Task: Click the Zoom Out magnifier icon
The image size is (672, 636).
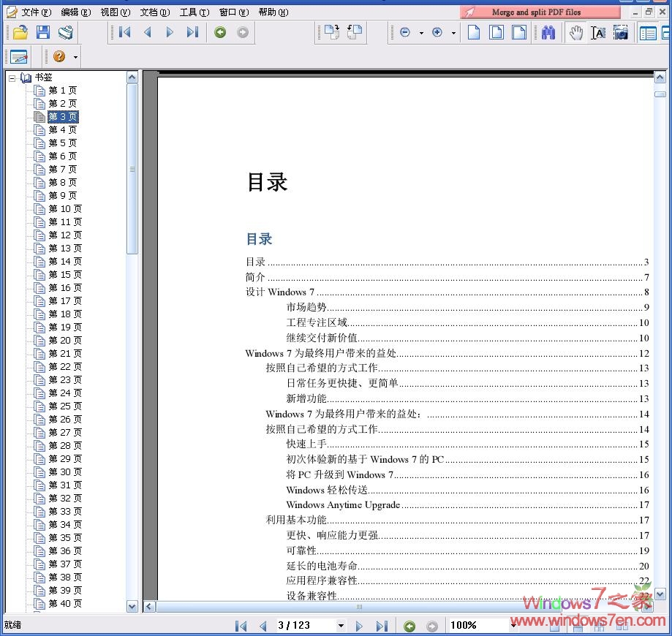Action: [404, 32]
